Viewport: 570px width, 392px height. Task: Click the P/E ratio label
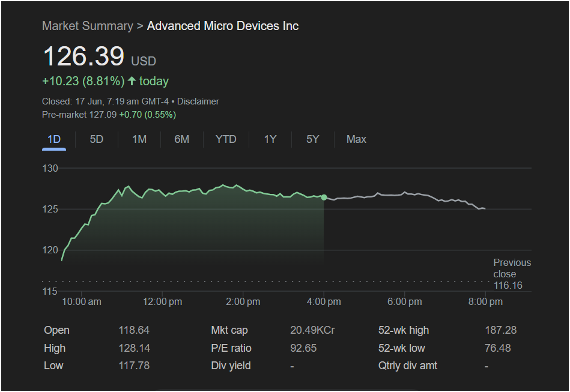[231, 348]
